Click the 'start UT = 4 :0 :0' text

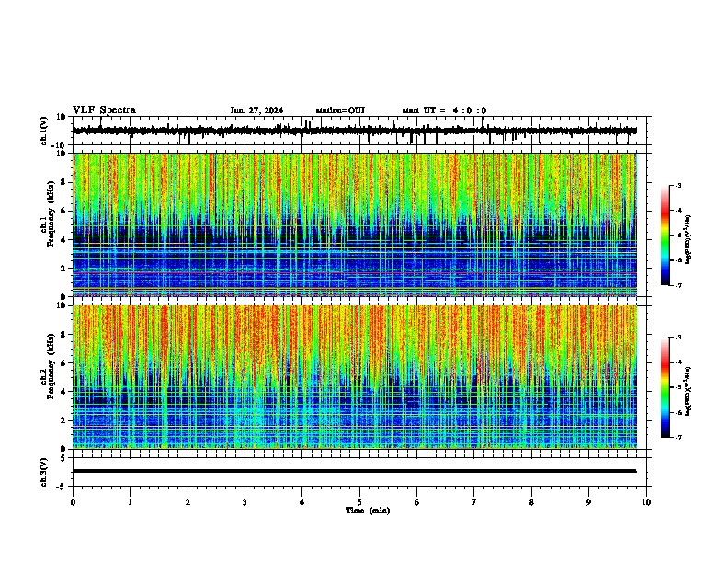point(444,110)
